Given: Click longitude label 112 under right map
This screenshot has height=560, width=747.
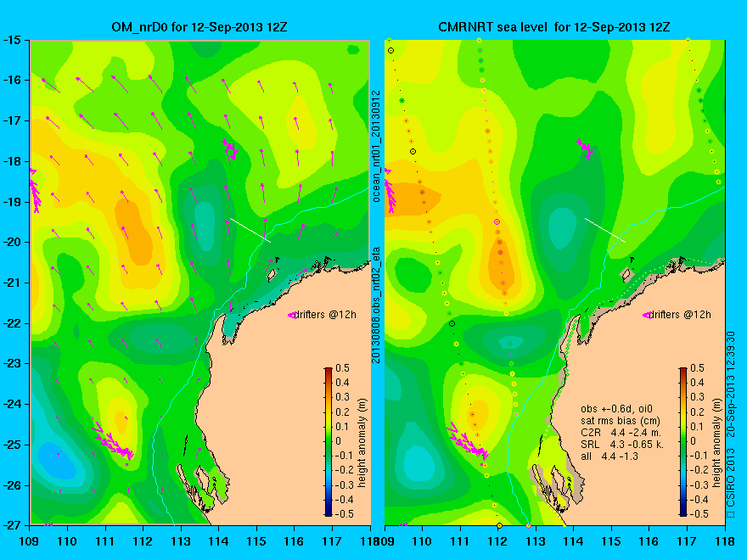Looking at the screenshot, I should coord(497,541).
